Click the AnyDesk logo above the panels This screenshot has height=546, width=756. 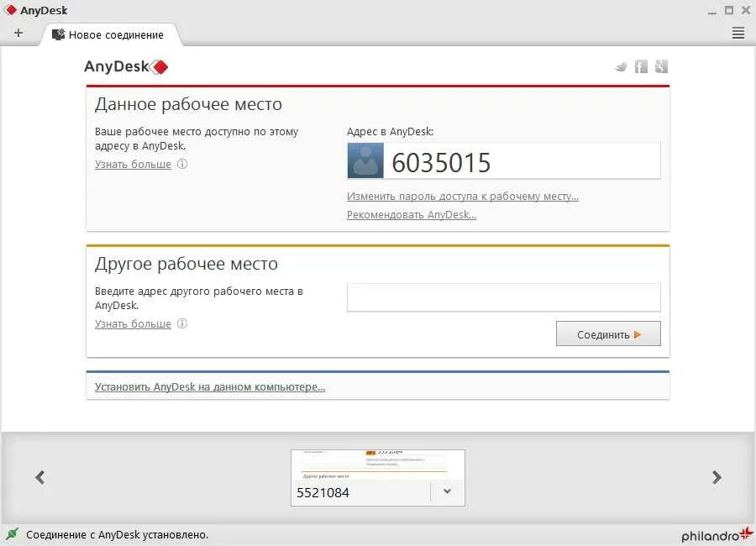(x=126, y=66)
